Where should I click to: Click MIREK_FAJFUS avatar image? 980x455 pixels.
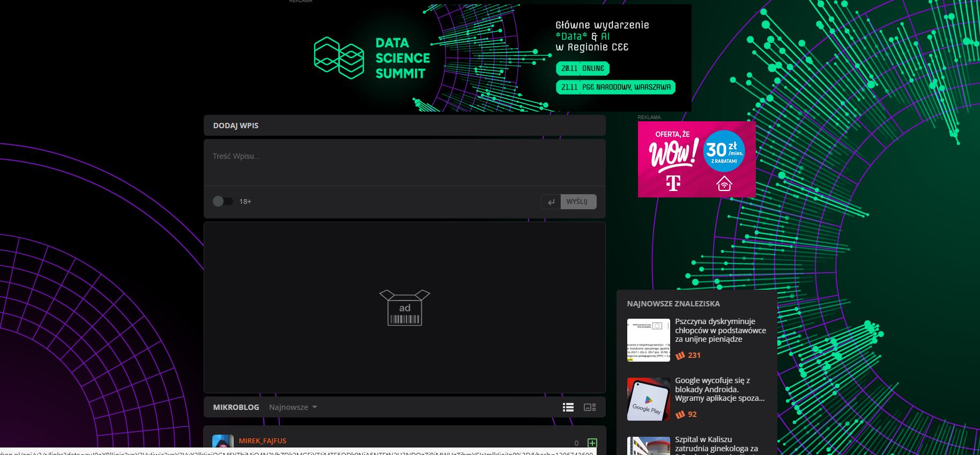click(x=222, y=441)
